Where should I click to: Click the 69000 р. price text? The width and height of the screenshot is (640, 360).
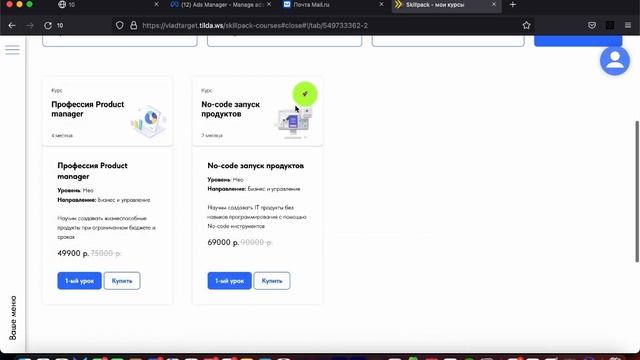click(223, 242)
